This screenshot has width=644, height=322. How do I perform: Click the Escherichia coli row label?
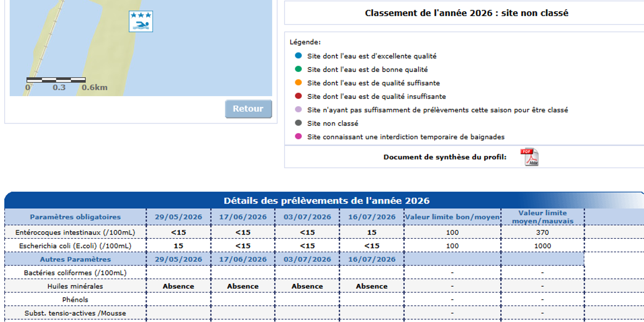coord(75,246)
